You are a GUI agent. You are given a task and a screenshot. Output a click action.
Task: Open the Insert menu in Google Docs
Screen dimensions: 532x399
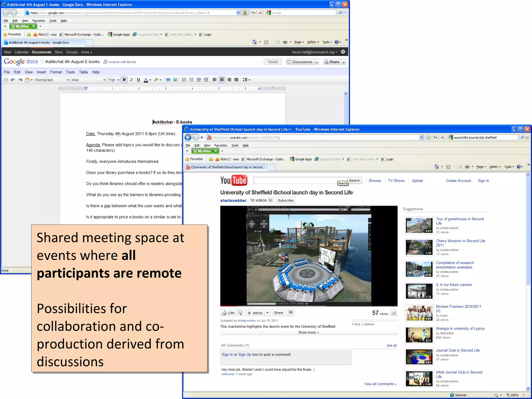[41, 72]
